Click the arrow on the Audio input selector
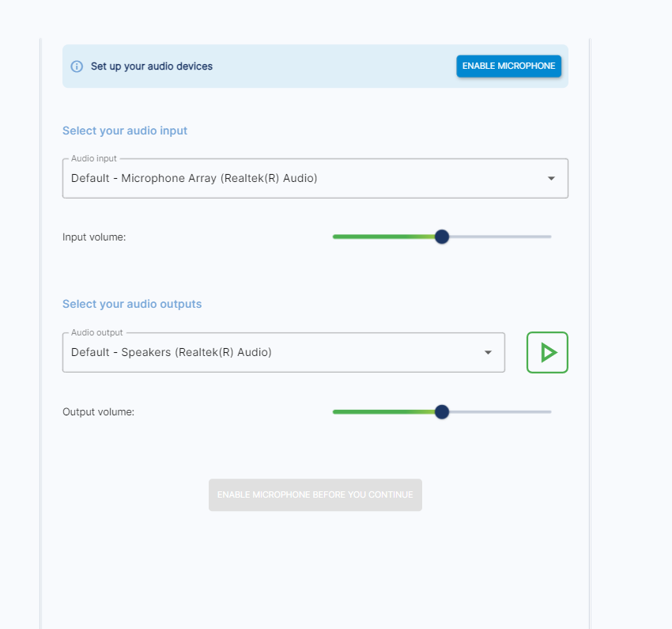 [x=551, y=179]
